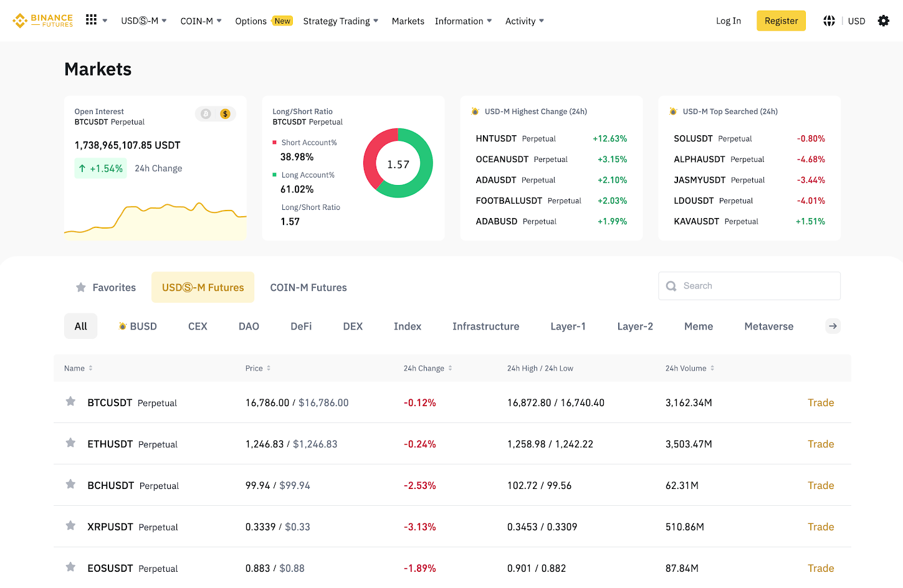
Task: Open the apps grid menu icon
Action: point(91,20)
